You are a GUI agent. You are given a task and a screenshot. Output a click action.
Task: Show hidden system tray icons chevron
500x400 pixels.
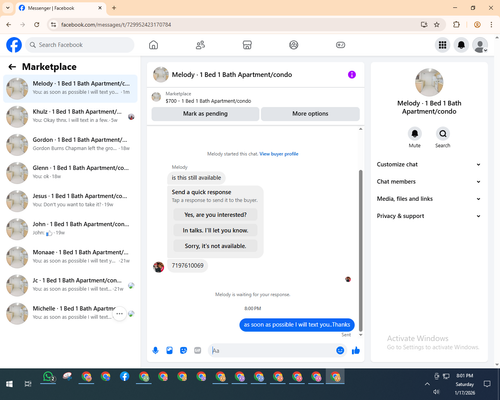point(427,384)
